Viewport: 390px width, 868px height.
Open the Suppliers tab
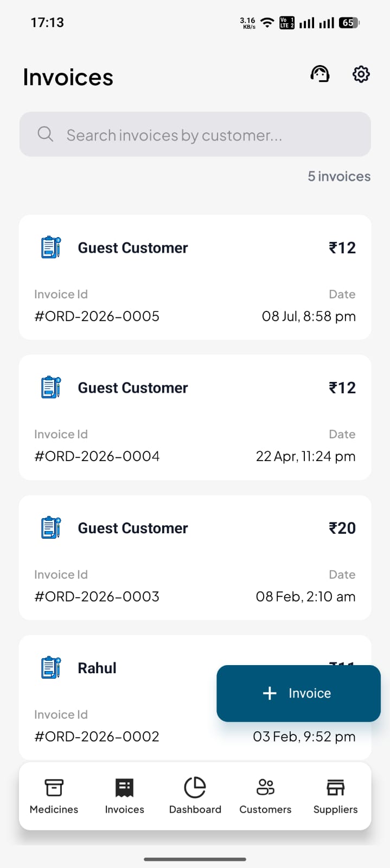tap(335, 796)
